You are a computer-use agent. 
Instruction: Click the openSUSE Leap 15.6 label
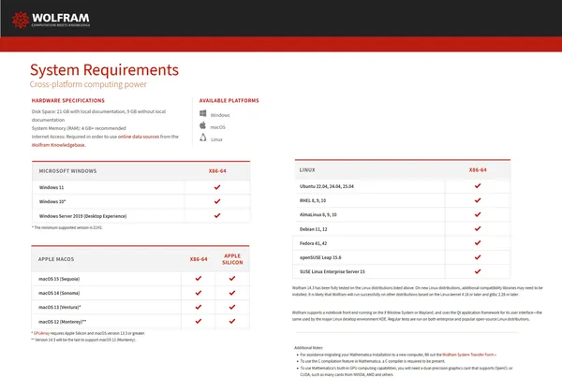pos(320,258)
